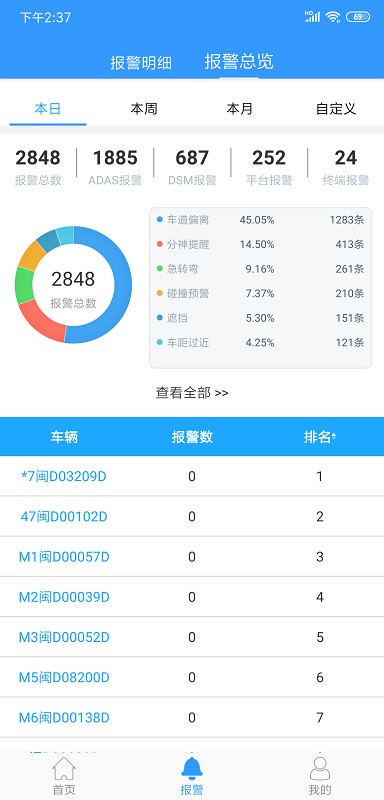This screenshot has height=800, width=384.
Task: Click the 排名 column header label
Action: (x=317, y=437)
